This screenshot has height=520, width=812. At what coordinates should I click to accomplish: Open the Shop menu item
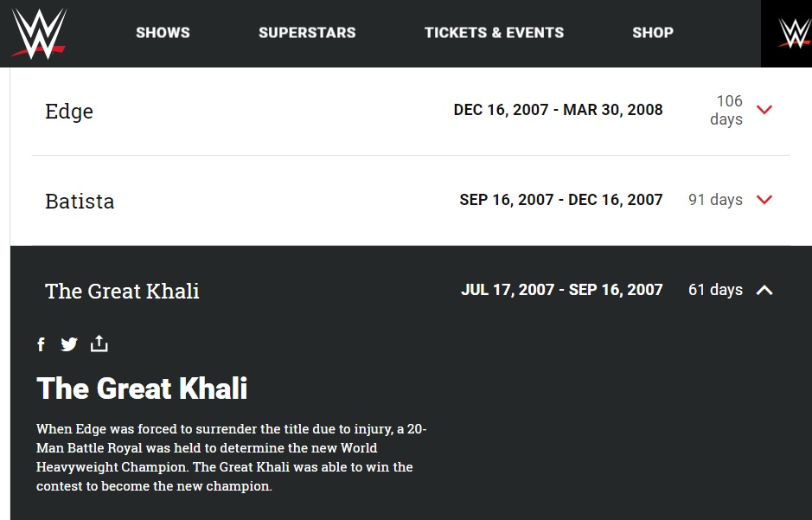pos(653,33)
